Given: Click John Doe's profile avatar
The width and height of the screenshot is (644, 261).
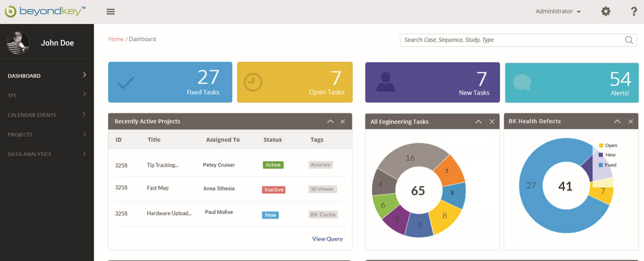Looking at the screenshot, I should click(x=18, y=43).
